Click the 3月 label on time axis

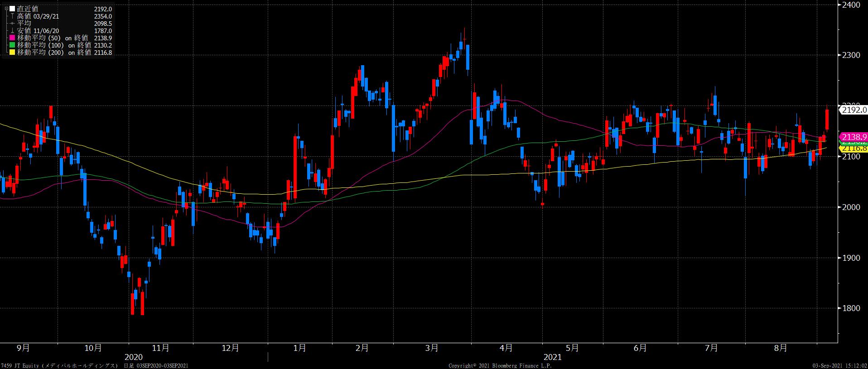click(x=432, y=348)
